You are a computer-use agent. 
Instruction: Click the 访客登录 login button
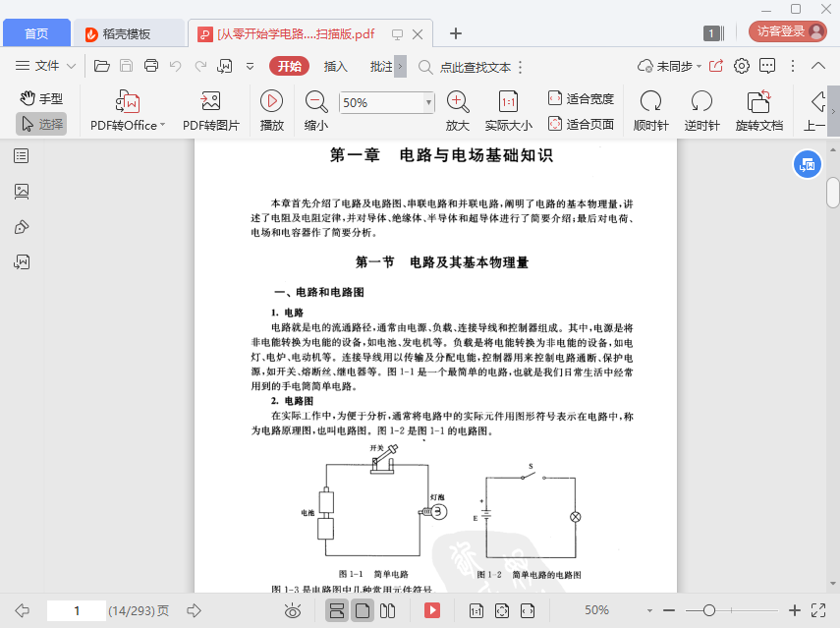pyautogui.click(x=788, y=31)
